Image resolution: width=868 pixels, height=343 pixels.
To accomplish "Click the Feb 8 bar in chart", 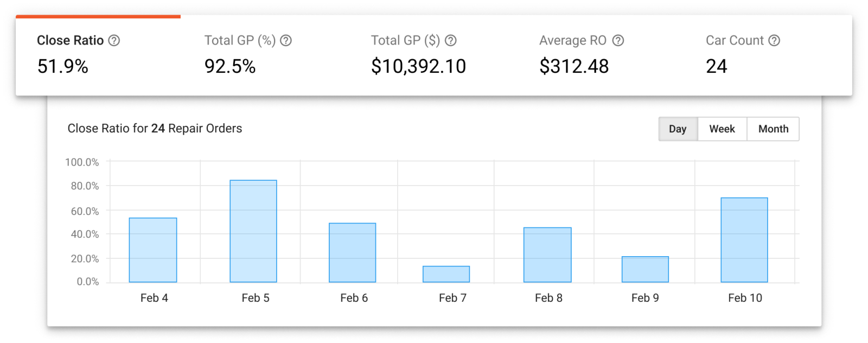I will [x=547, y=255].
